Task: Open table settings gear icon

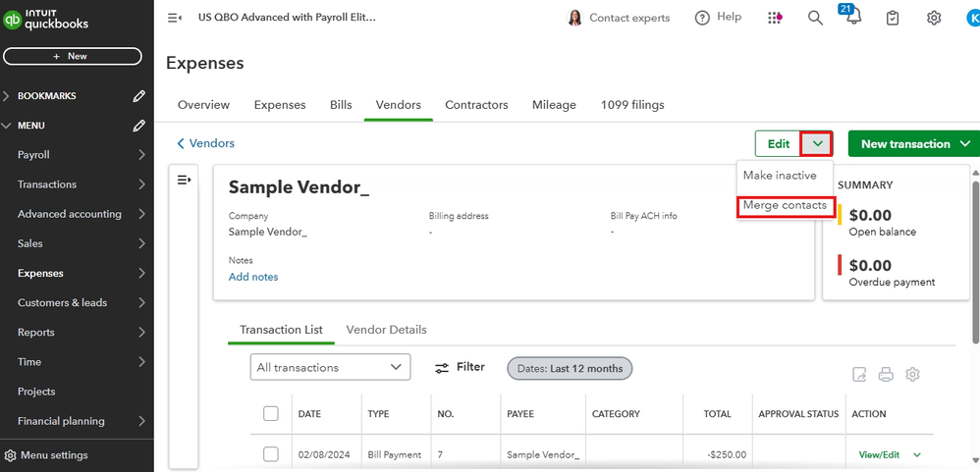Action: pos(912,374)
